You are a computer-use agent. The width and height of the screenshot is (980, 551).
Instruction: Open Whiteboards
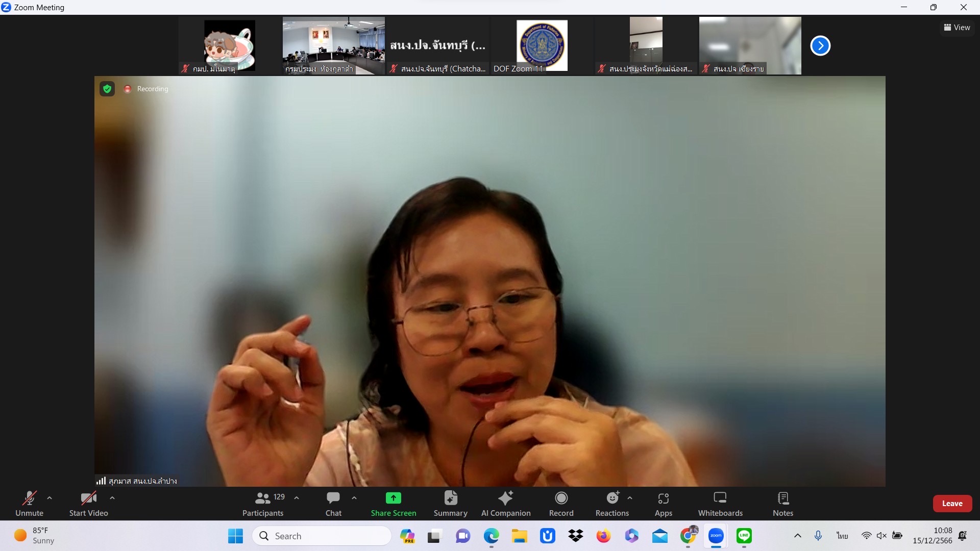[720, 503]
